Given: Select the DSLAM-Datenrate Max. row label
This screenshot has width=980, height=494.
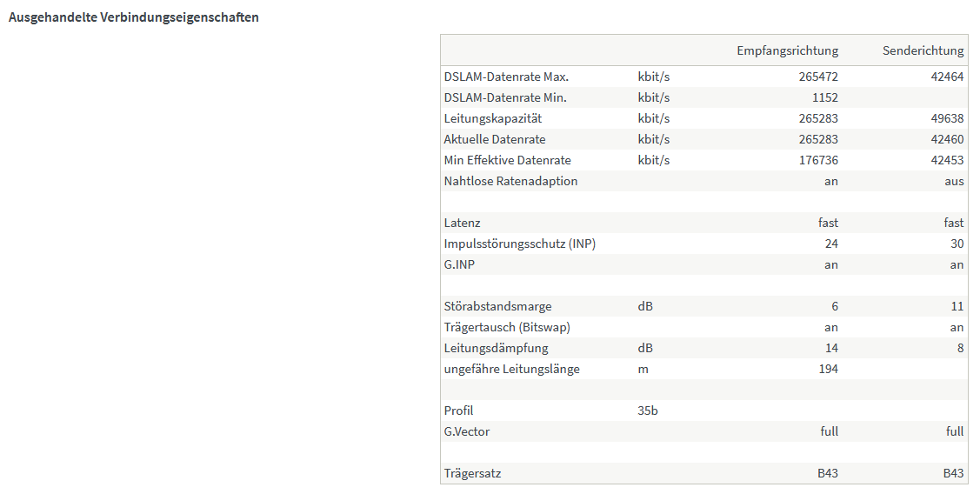Looking at the screenshot, I should [x=506, y=77].
